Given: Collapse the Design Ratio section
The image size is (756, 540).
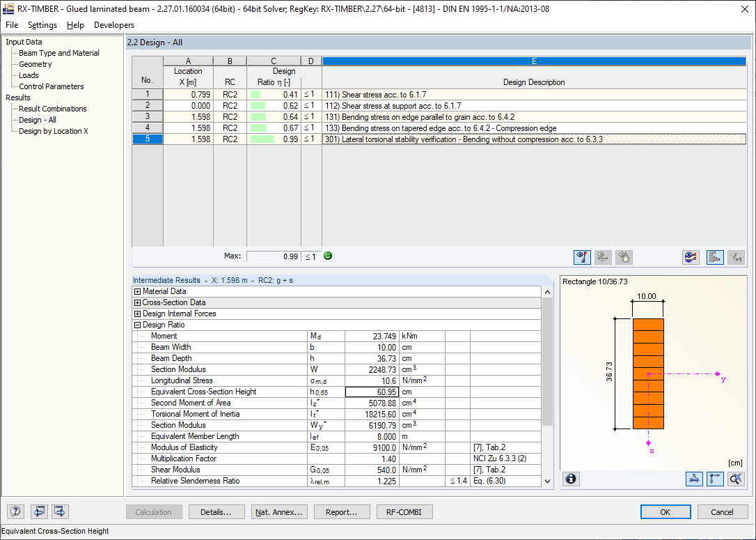Looking at the screenshot, I should click(137, 325).
